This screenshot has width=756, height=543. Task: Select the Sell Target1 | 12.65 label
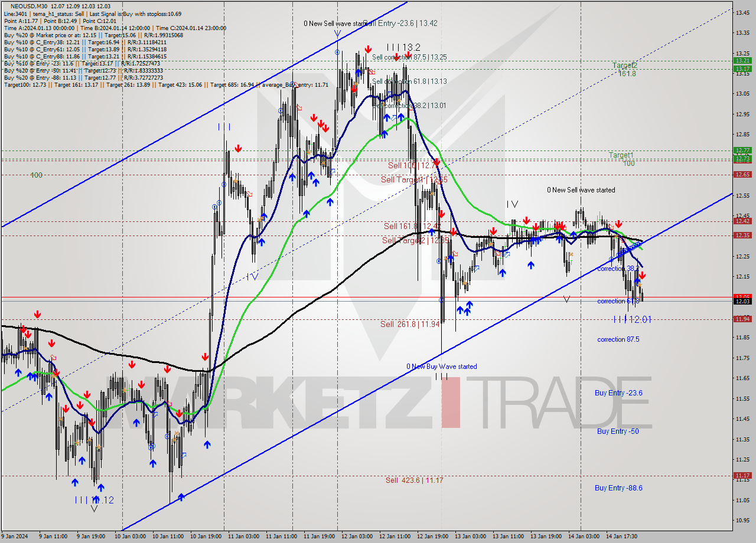pos(413,179)
